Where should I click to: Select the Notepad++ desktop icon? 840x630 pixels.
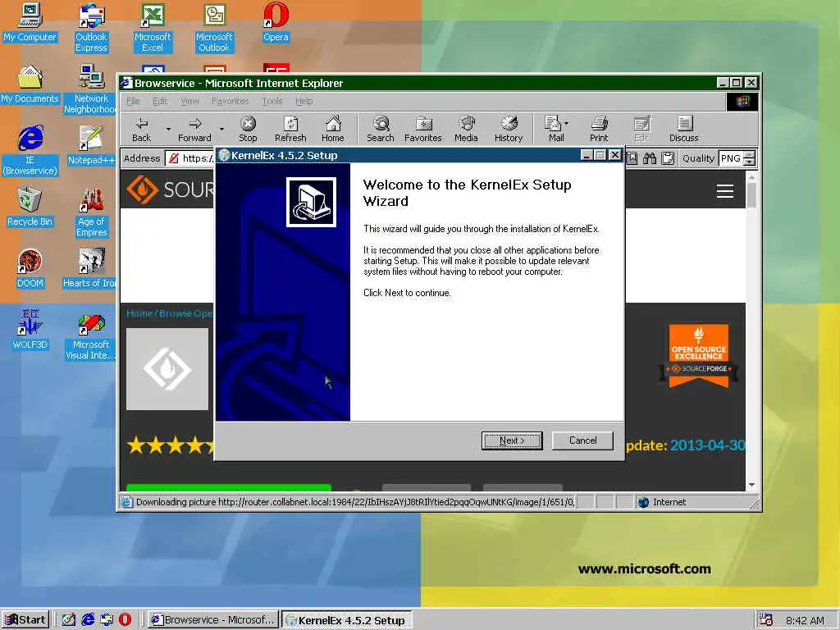91,146
